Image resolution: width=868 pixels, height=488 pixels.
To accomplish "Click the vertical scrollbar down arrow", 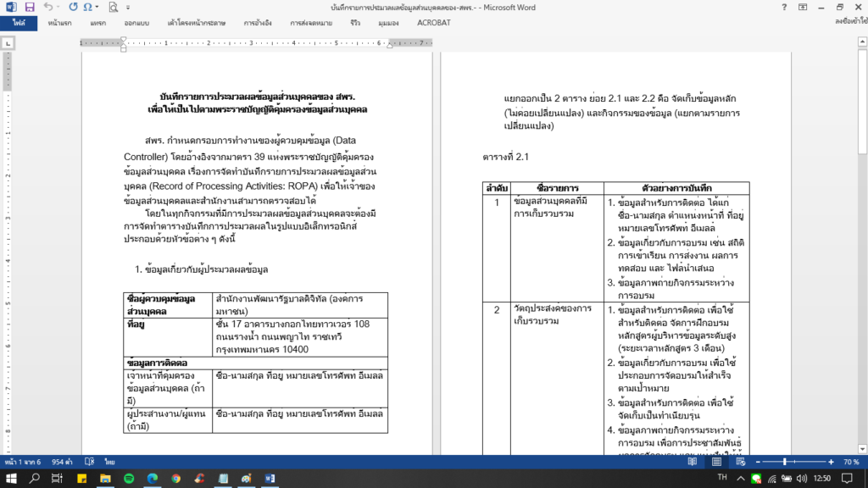I will tap(862, 449).
